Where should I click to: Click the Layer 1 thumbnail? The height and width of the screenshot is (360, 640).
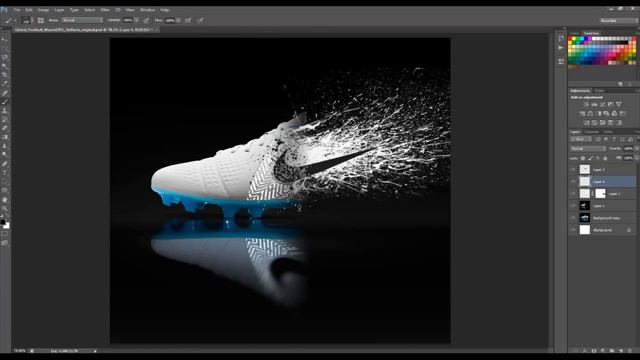coord(585,206)
